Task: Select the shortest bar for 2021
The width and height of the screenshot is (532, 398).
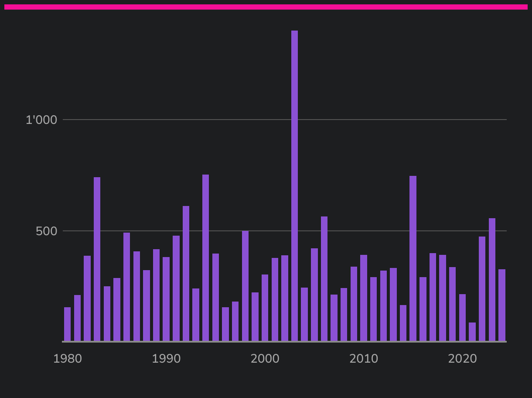Action: click(472, 332)
